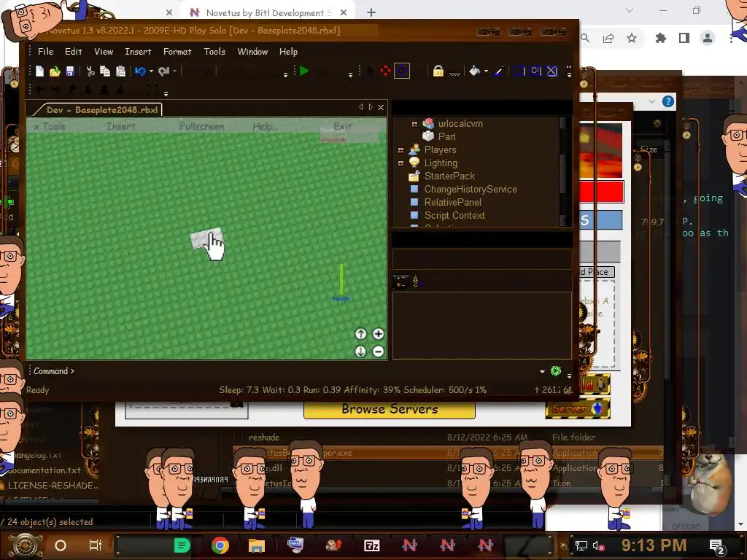Open the Format menu
This screenshot has width=747, height=560.
pos(177,52)
